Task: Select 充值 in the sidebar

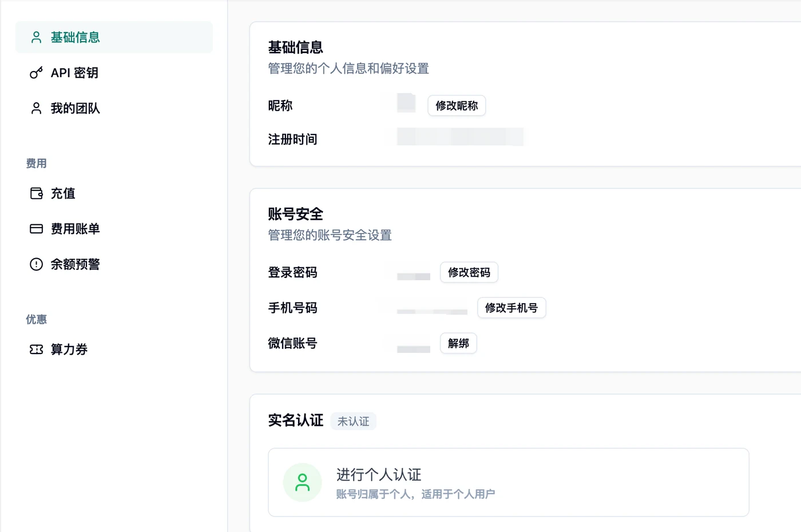Action: pyautogui.click(x=114, y=193)
